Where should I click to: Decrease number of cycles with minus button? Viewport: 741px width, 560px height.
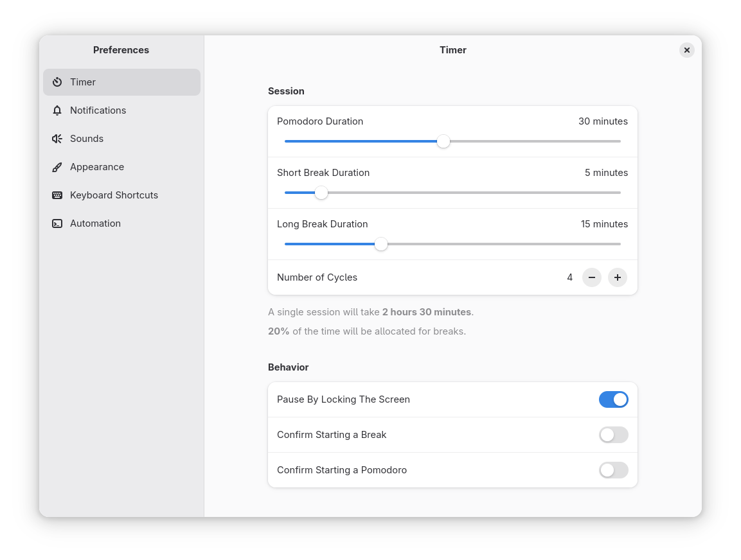[x=591, y=277]
